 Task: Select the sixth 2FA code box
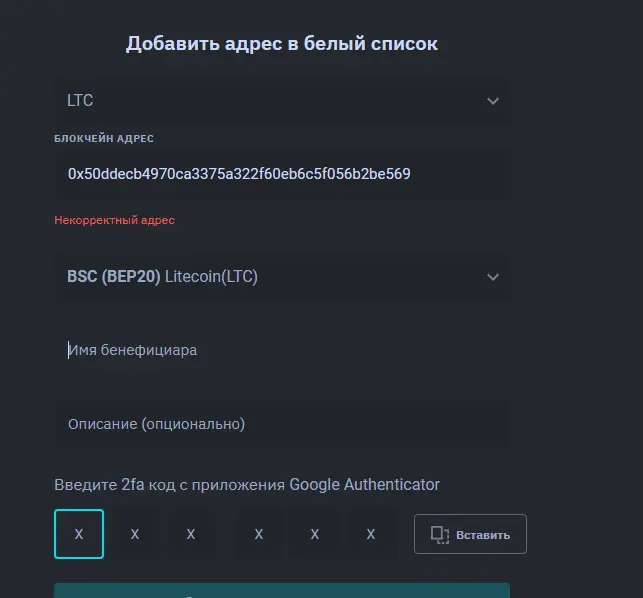pyautogui.click(x=371, y=534)
